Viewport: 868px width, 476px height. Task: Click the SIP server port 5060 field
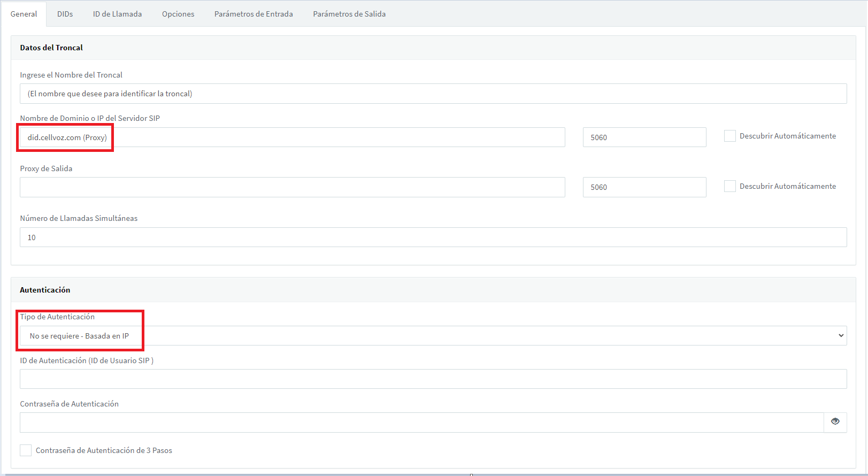coord(644,137)
